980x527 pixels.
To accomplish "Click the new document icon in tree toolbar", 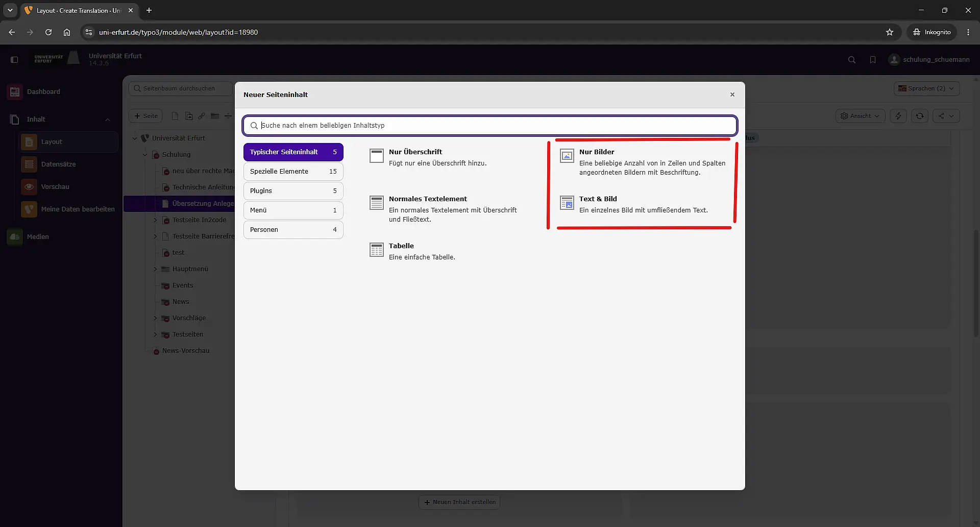I will pos(175,116).
